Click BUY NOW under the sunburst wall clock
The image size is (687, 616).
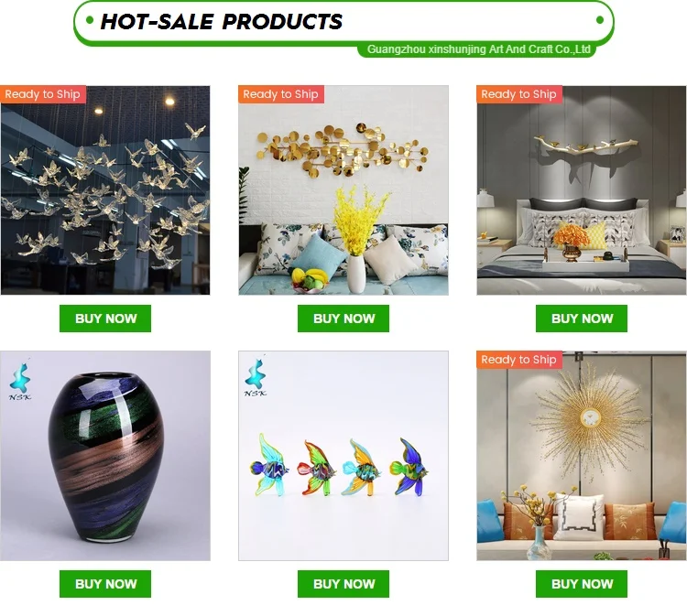pyautogui.click(x=582, y=584)
